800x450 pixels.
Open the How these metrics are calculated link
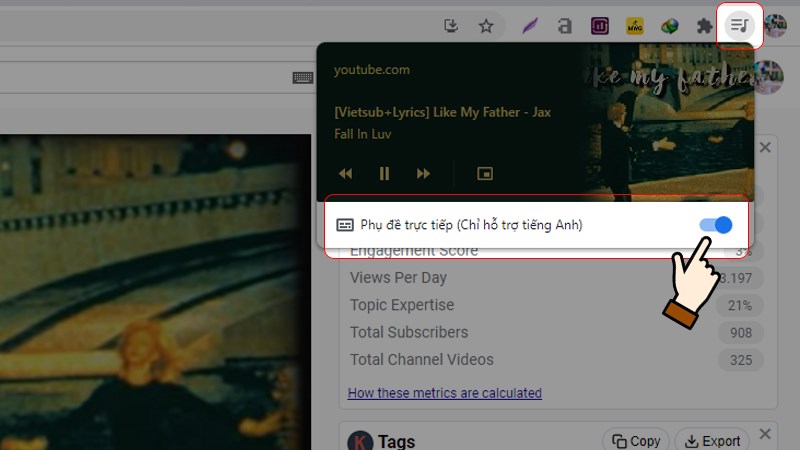coord(444,393)
